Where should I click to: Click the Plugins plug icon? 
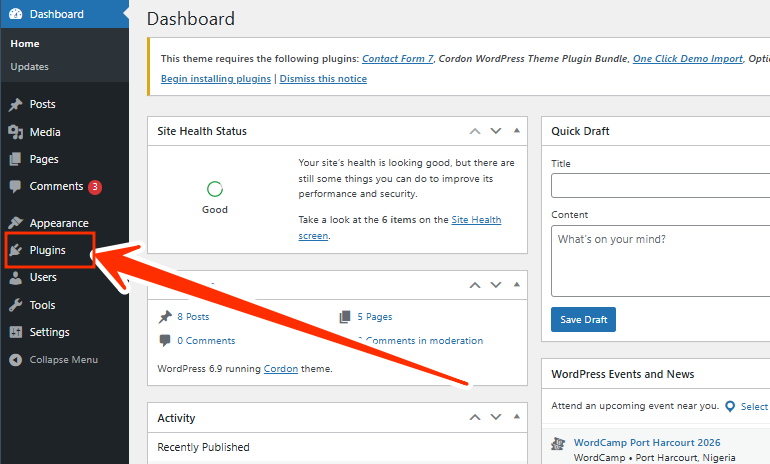[16, 250]
